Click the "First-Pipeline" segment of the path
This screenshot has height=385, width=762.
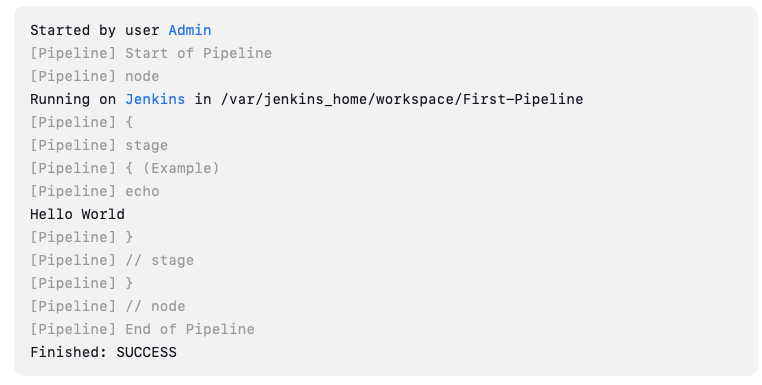[x=523, y=99]
